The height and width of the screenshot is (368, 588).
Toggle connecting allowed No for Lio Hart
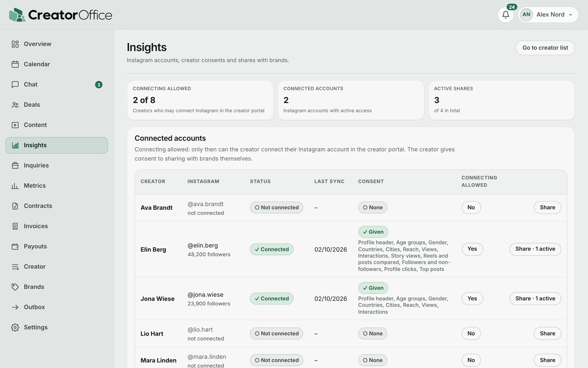[x=471, y=333]
